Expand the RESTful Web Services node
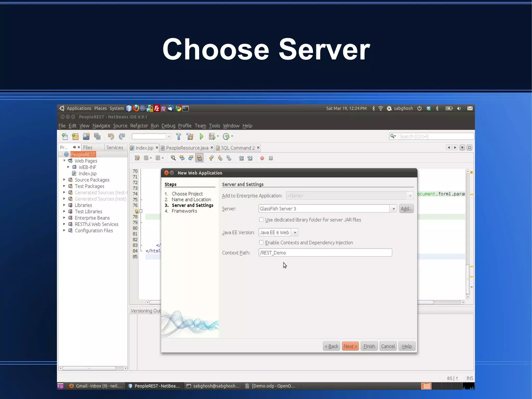This screenshot has height=399, width=532. pyautogui.click(x=64, y=224)
